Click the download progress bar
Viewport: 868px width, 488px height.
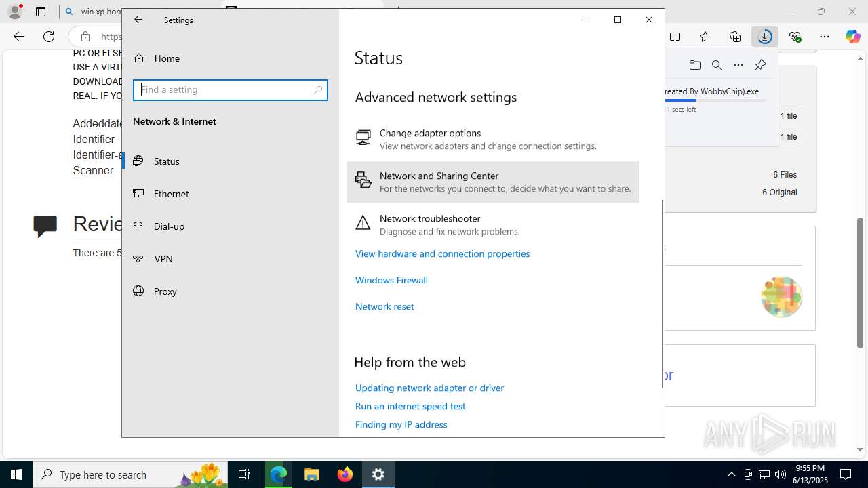point(716,100)
